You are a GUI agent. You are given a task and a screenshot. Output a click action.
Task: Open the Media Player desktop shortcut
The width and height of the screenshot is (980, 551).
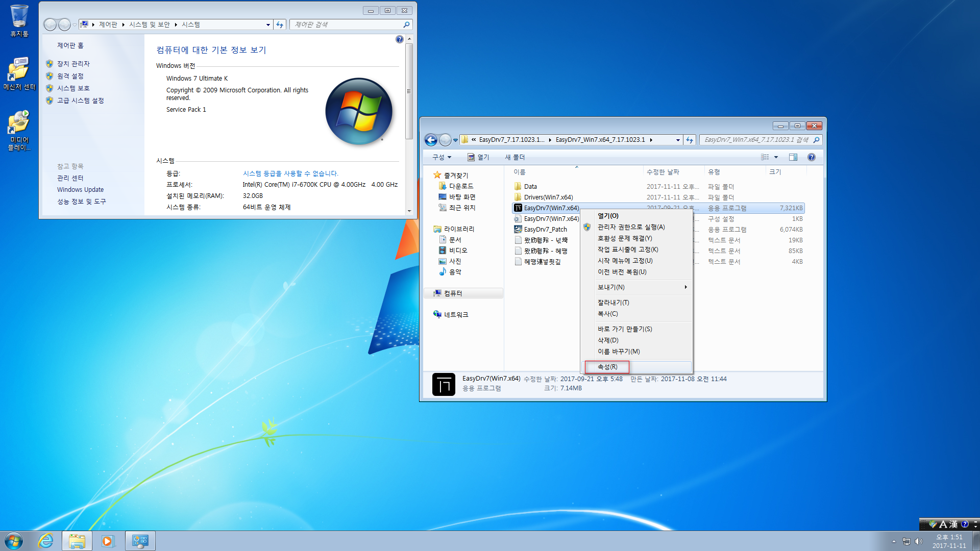coord(19,130)
